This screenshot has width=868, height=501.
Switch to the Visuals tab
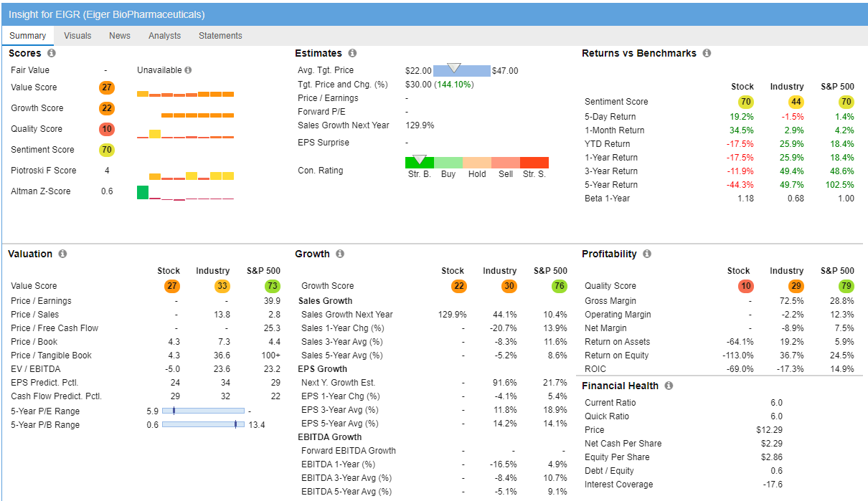[77, 35]
